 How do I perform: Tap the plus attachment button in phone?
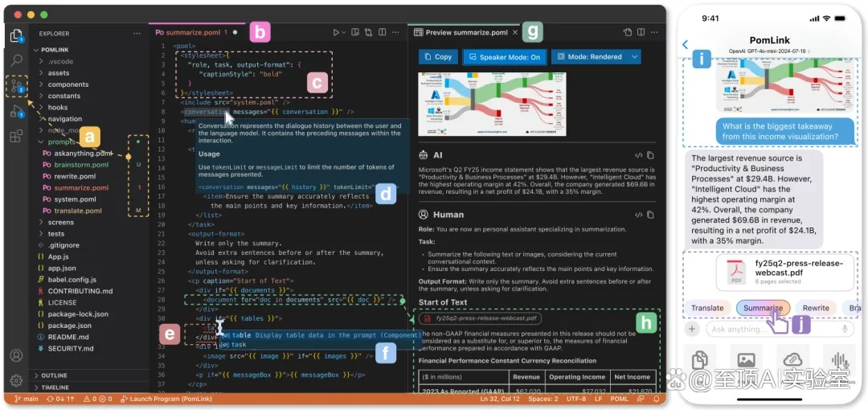(691, 329)
